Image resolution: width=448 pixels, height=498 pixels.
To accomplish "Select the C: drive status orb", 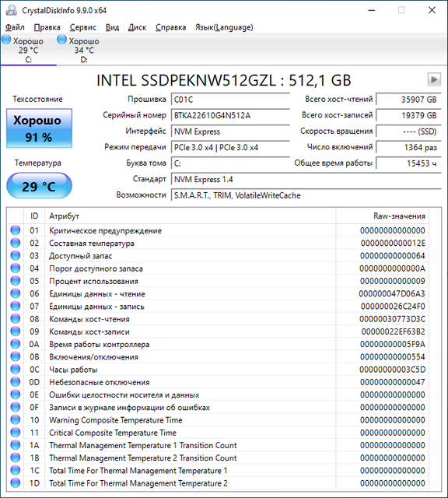I will click(x=6, y=40).
